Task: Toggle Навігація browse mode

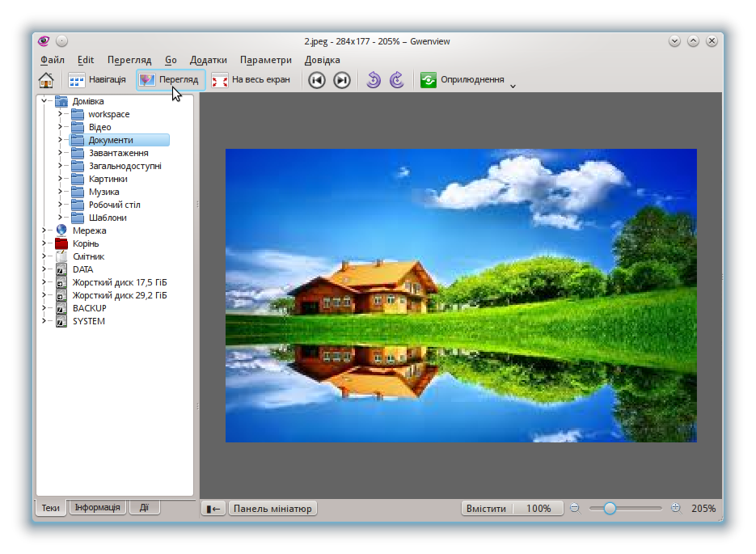Action: (x=97, y=80)
